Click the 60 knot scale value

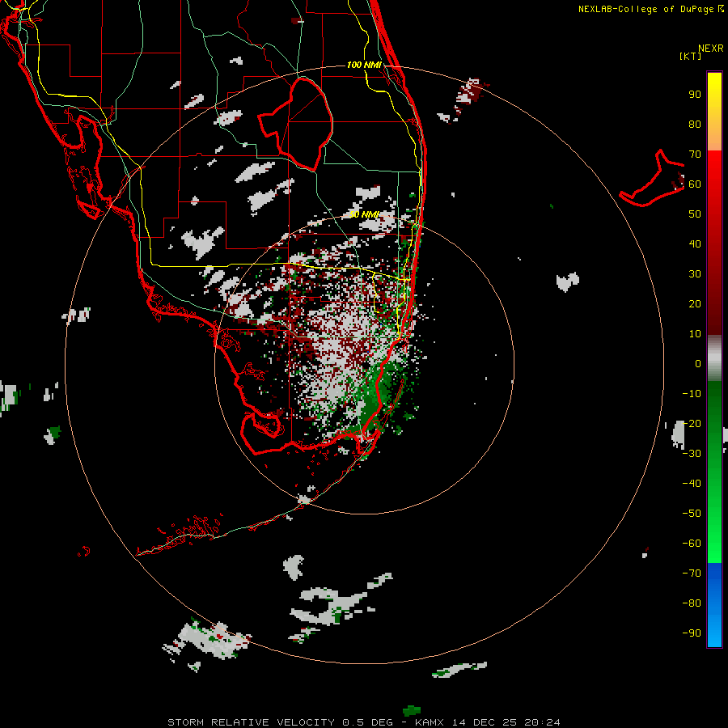[x=695, y=184]
